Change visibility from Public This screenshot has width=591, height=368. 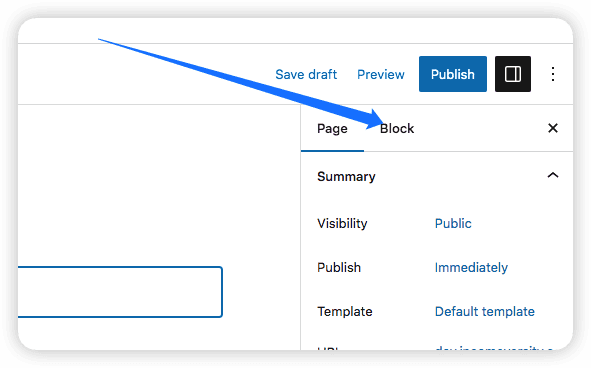point(453,223)
